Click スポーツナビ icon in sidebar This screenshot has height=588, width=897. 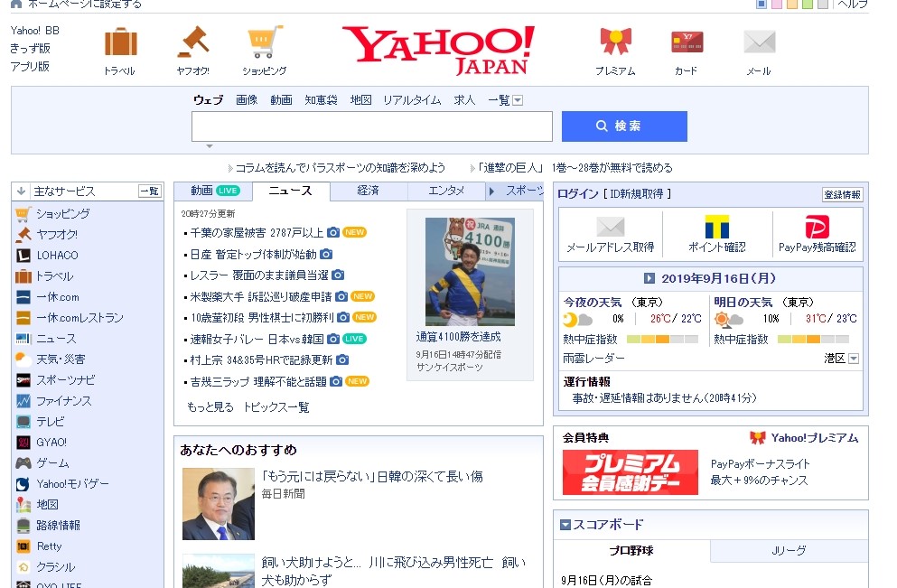(x=23, y=379)
